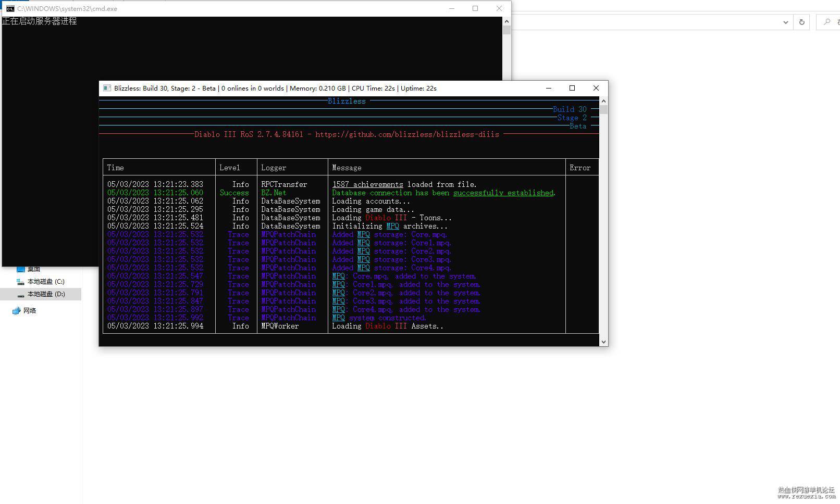Refresh the Explorer folder view
Screen dimensions: 840x504
[x=801, y=22]
